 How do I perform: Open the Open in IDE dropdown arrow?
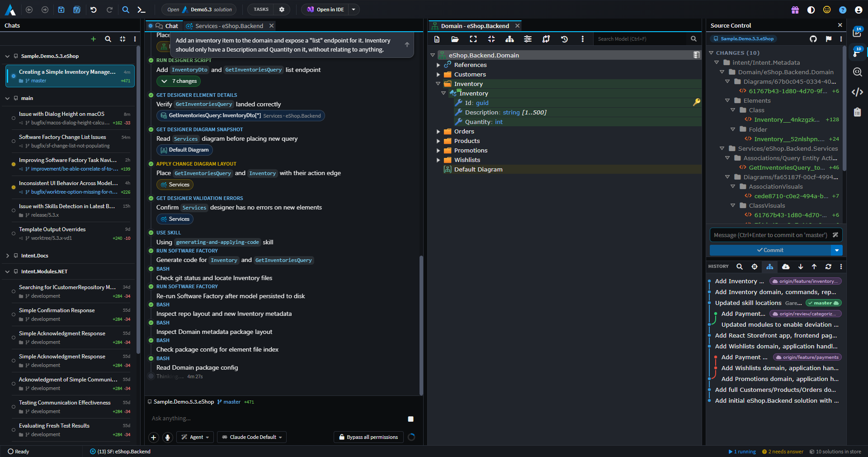[x=354, y=10]
